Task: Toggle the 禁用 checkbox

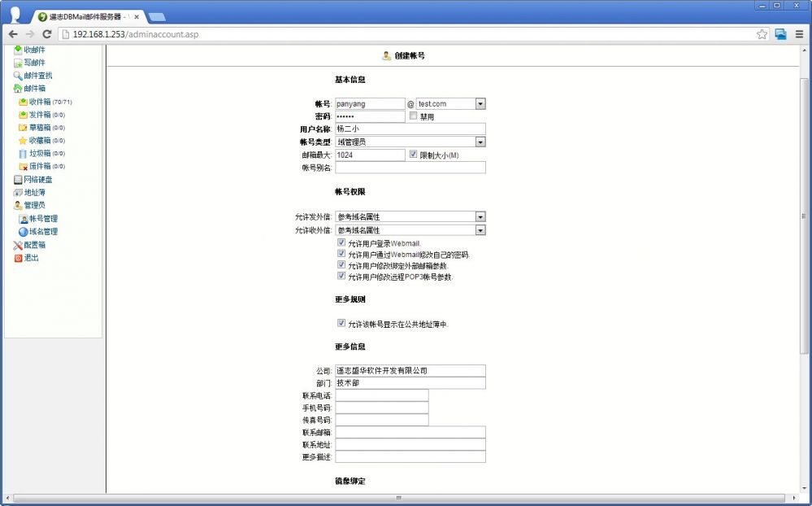Action: (x=413, y=116)
